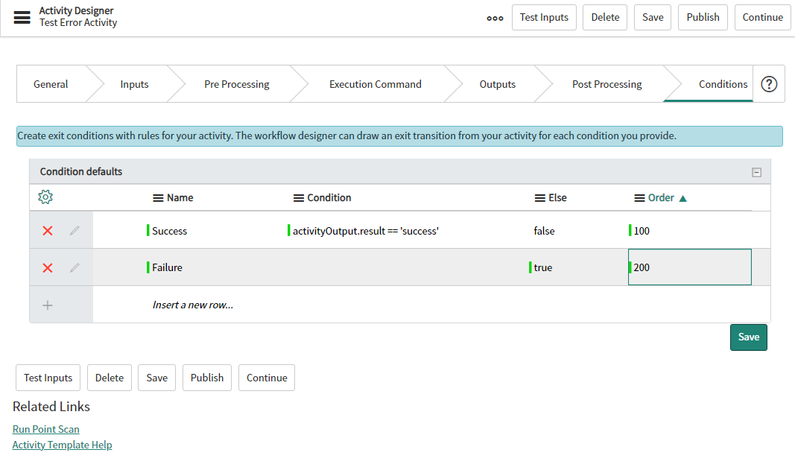Click the bottom Delete button

pyautogui.click(x=110, y=378)
